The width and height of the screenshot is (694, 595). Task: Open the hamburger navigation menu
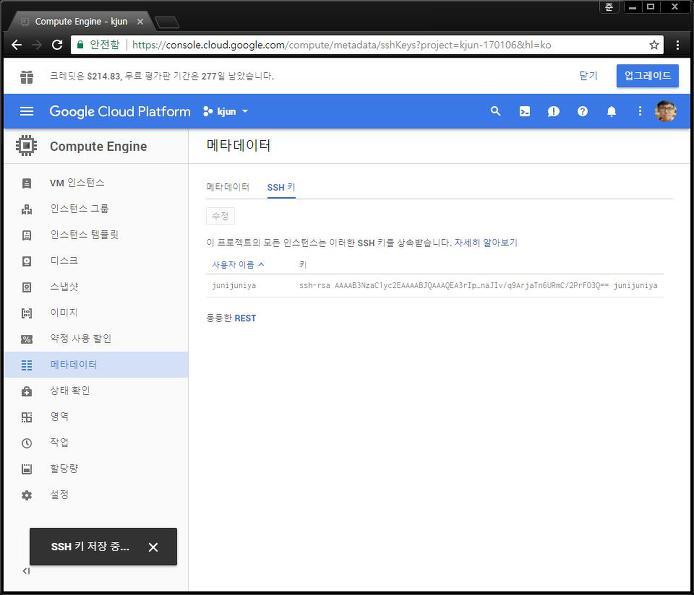(x=27, y=111)
